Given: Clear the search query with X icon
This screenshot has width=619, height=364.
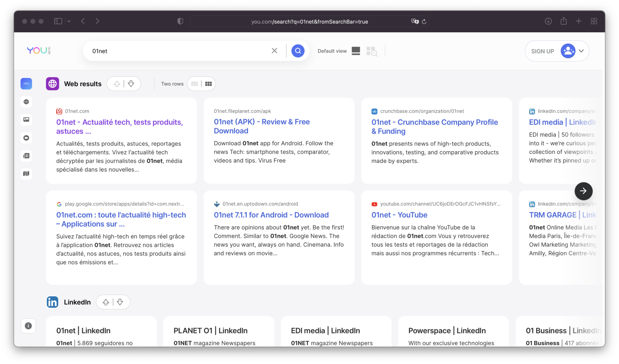Looking at the screenshot, I should coord(274,51).
